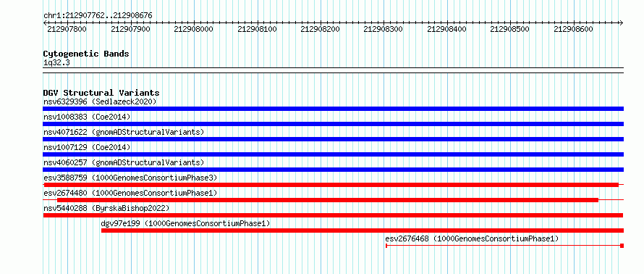Click the nsv1007129 (Coe2014) variant label
Viewport: 644px width, 274px height.
87,147
